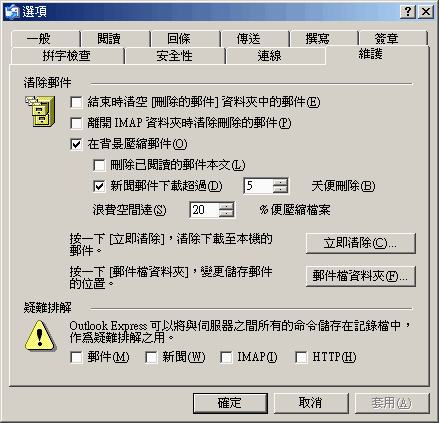Image resolution: width=439 pixels, height=423 pixels.
Task: Confirm with the 確定 button
Action: [x=230, y=403]
